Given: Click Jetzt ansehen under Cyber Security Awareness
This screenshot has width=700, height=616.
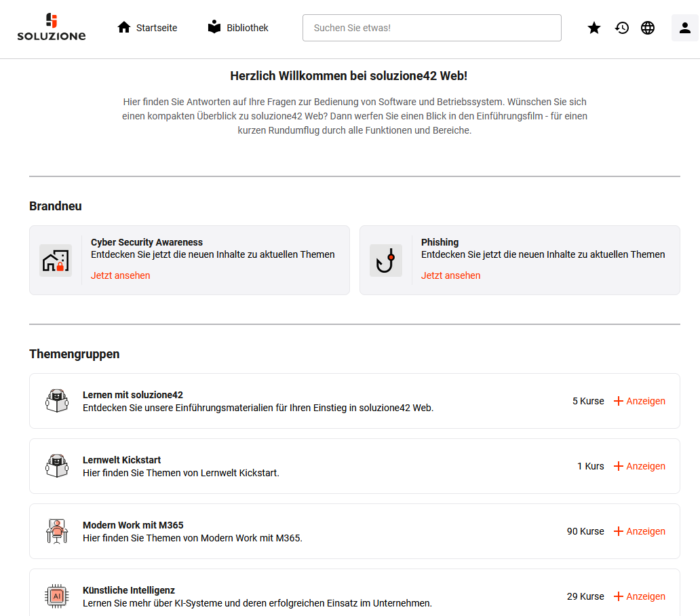Looking at the screenshot, I should click(x=121, y=275).
